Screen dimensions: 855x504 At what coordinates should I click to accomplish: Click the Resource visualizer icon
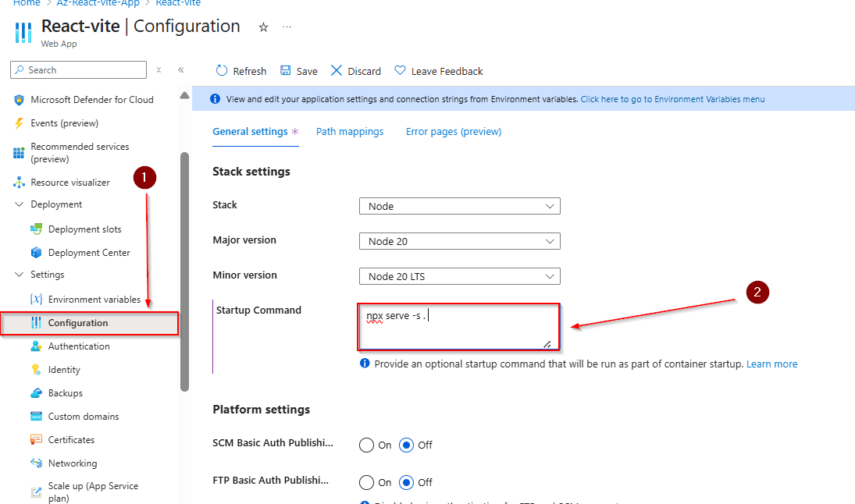point(19,183)
